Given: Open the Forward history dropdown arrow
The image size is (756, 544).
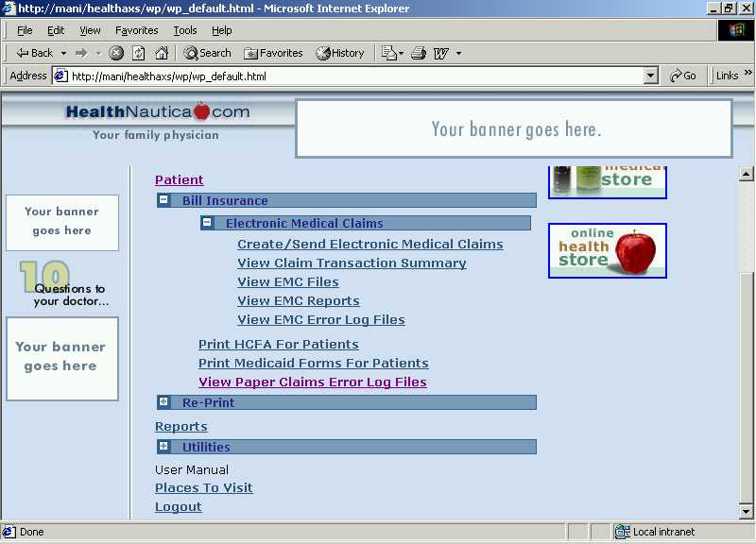Looking at the screenshot, I should [98, 53].
